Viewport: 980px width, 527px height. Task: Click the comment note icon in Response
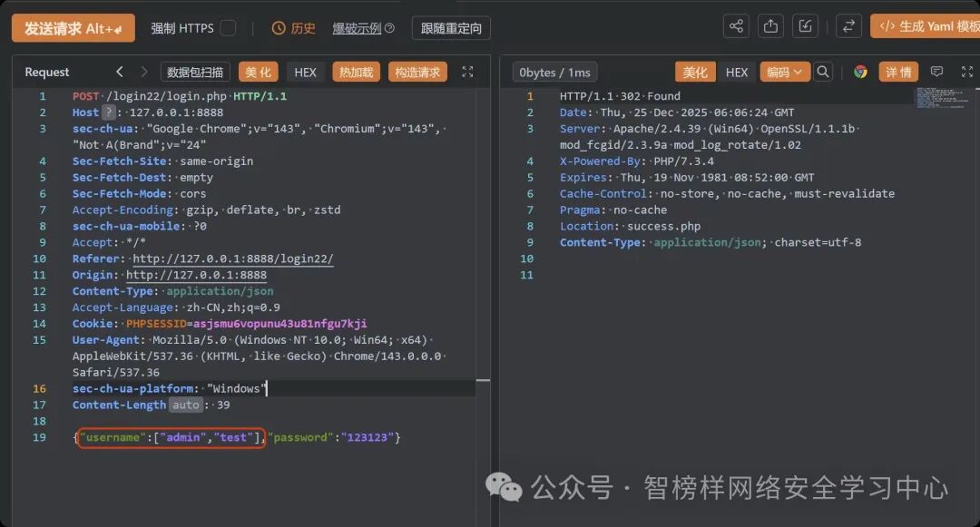coord(936,72)
